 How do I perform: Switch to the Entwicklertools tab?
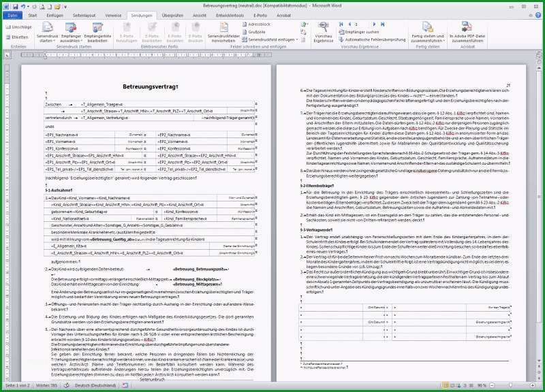coord(230,15)
